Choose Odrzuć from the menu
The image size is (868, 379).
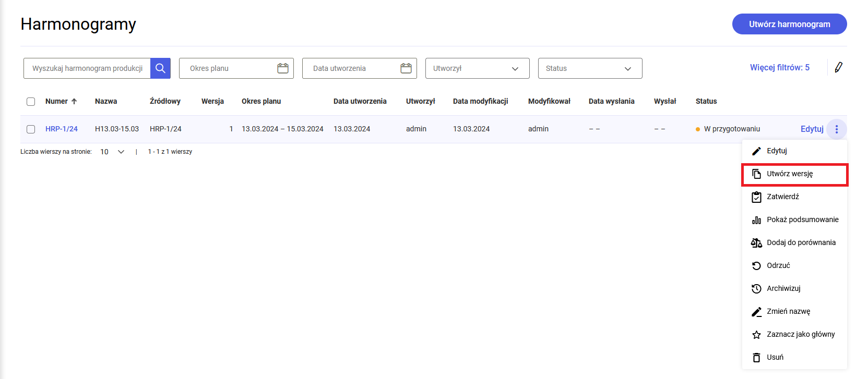tap(794, 266)
